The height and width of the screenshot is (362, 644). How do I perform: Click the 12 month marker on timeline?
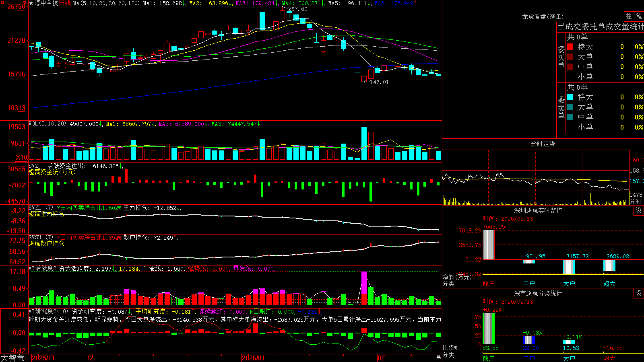click(x=90, y=358)
